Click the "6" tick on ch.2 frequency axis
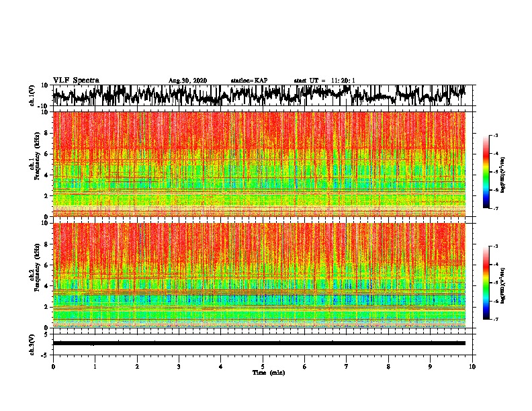The width and height of the screenshot is (532, 411). [x=46, y=265]
